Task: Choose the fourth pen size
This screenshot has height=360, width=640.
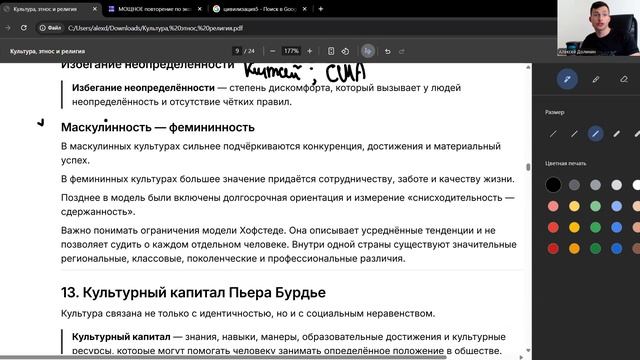Action: coord(616,133)
